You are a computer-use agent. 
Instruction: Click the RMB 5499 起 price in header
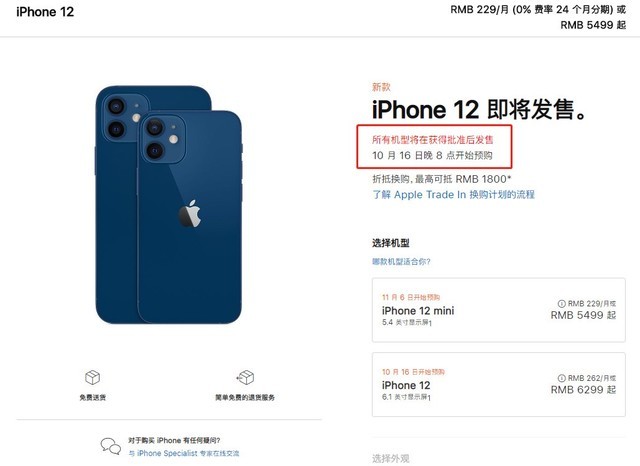click(x=593, y=25)
